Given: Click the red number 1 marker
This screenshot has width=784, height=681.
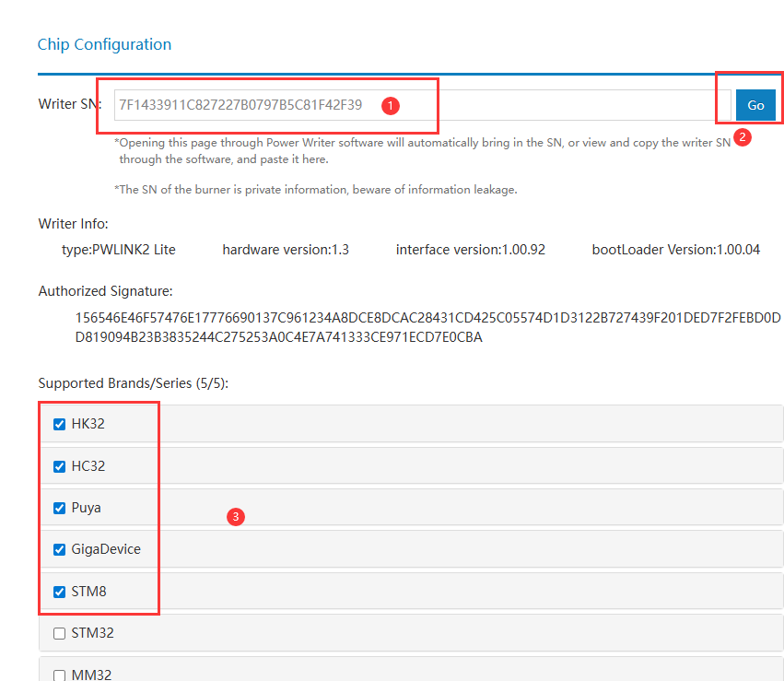Looking at the screenshot, I should 390,106.
